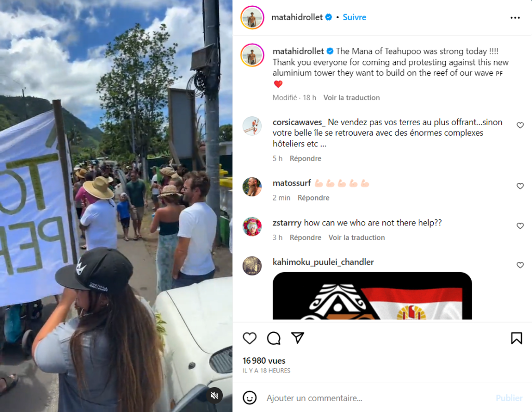Unmute the video sound toggle
This screenshot has width=532, height=412.
coord(215,395)
